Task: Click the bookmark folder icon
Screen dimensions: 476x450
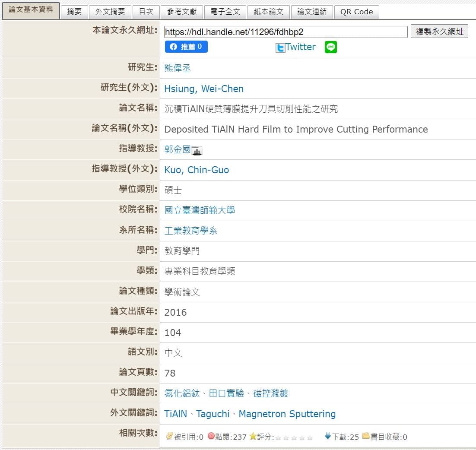Action: (x=366, y=436)
